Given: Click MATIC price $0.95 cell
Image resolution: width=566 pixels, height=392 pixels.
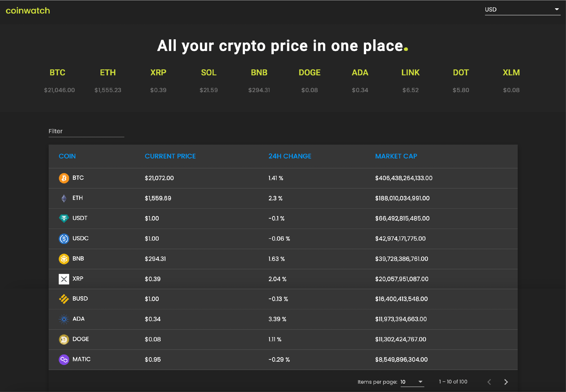Looking at the screenshot, I should (x=153, y=360).
